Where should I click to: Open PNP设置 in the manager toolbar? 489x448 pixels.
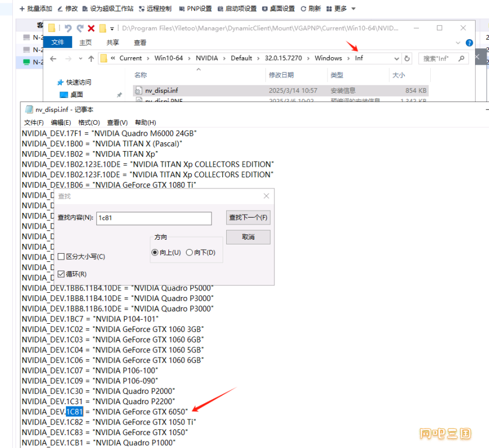(x=195, y=9)
